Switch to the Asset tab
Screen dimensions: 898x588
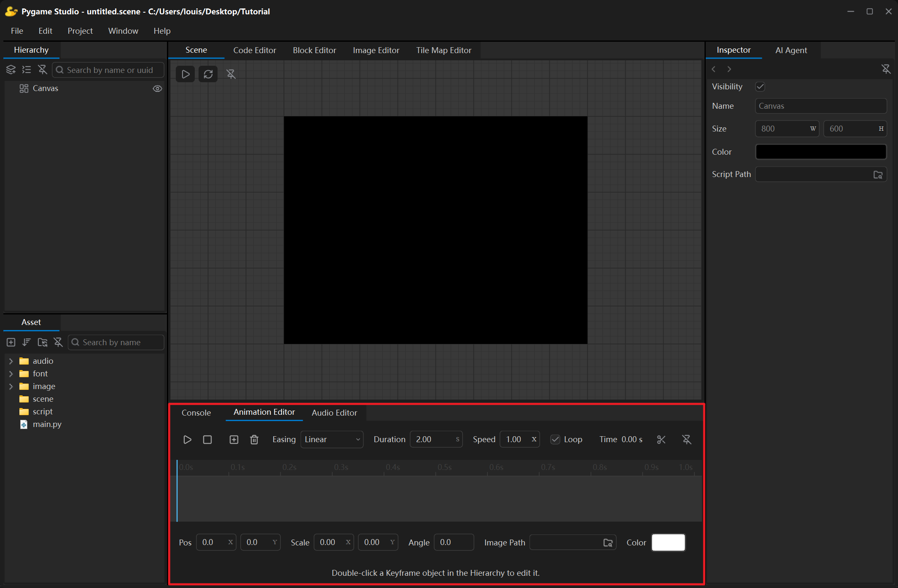pos(31,322)
